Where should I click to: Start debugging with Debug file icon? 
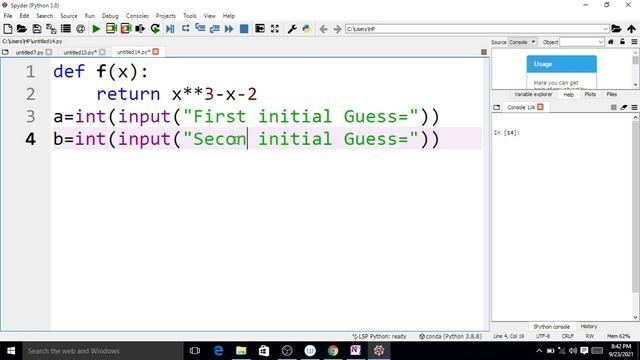(x=170, y=29)
